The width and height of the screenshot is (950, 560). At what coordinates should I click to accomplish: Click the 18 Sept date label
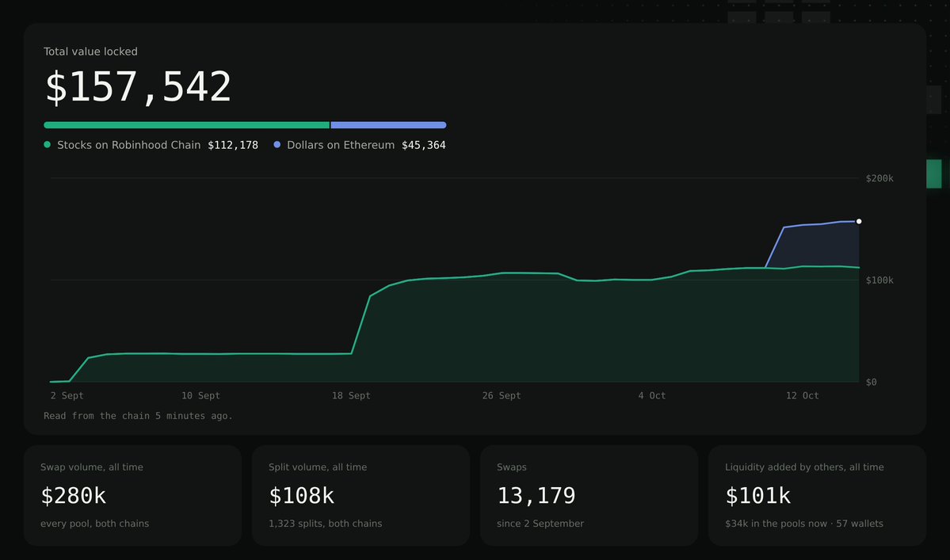pyautogui.click(x=351, y=395)
